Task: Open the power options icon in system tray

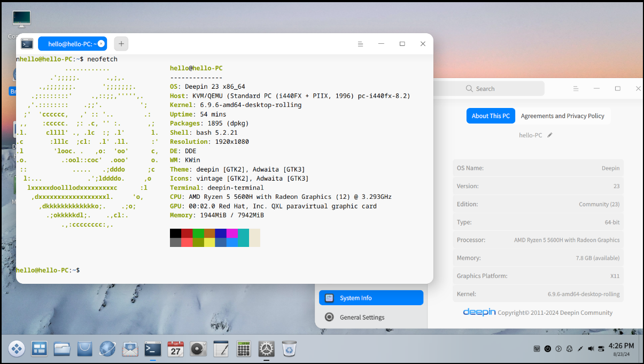Action: click(x=548, y=348)
